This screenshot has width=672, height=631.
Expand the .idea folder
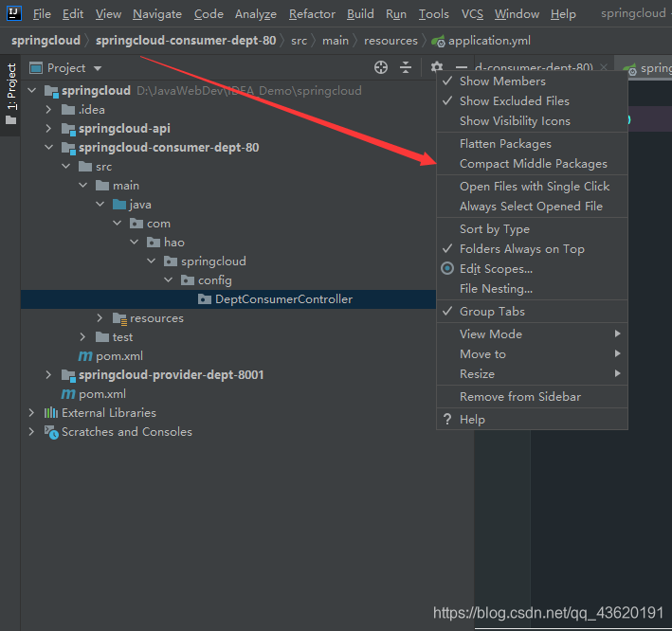48,110
